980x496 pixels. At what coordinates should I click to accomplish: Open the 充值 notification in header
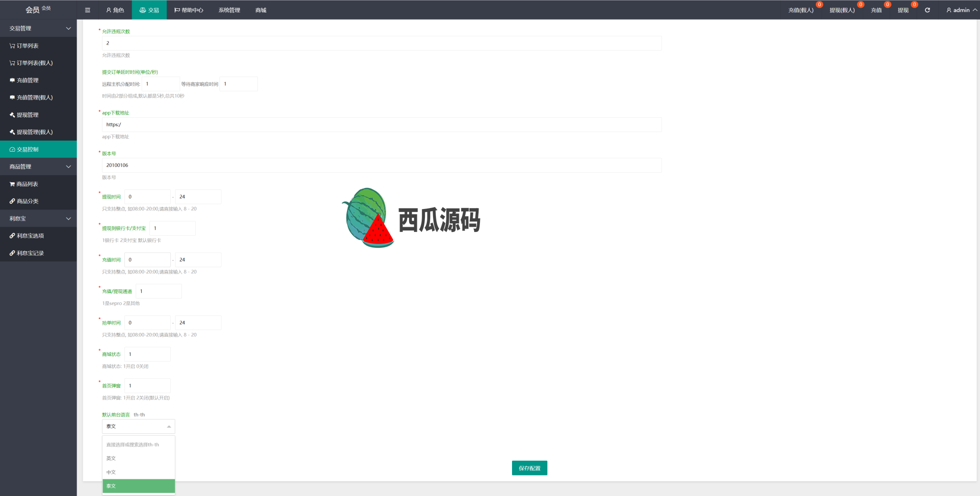tap(876, 10)
